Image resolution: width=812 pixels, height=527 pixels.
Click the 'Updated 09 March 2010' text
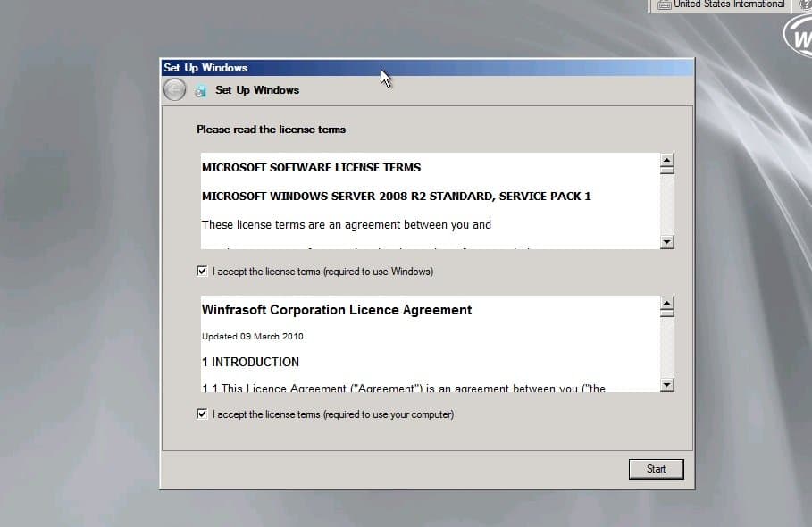click(253, 337)
